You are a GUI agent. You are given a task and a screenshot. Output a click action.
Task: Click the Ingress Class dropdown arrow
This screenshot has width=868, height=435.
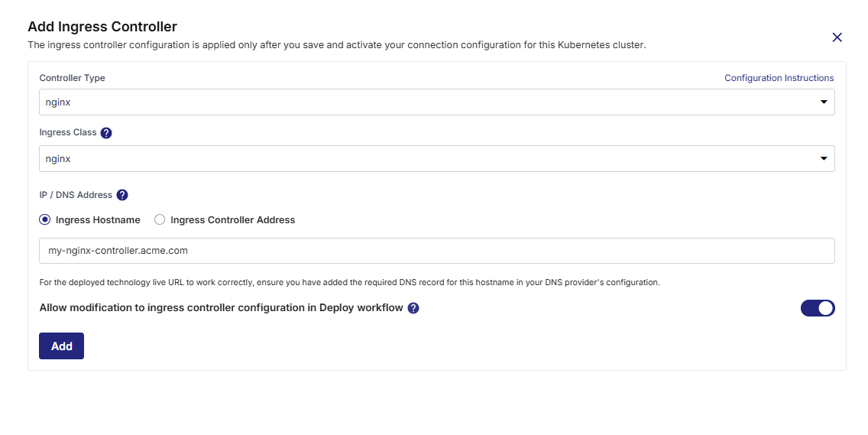click(x=824, y=158)
